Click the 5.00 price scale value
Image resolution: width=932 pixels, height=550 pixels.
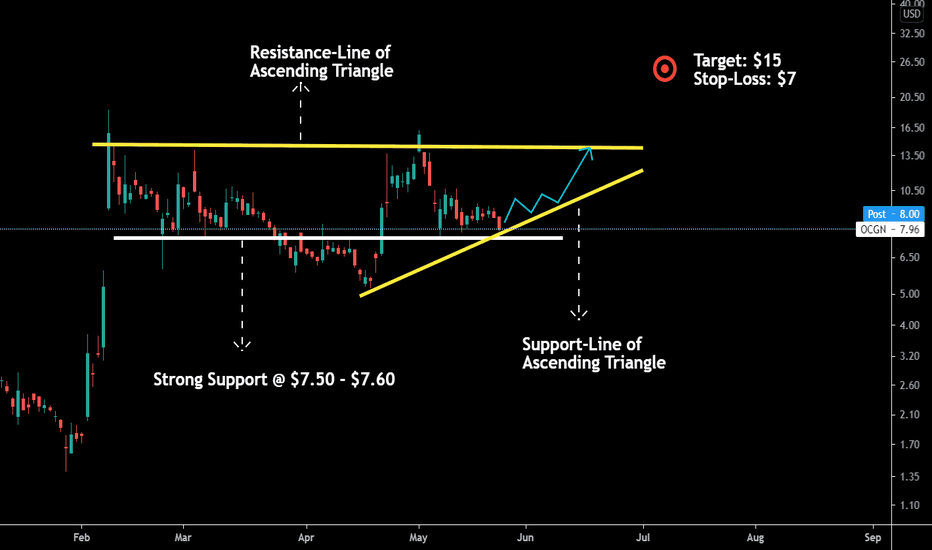909,294
